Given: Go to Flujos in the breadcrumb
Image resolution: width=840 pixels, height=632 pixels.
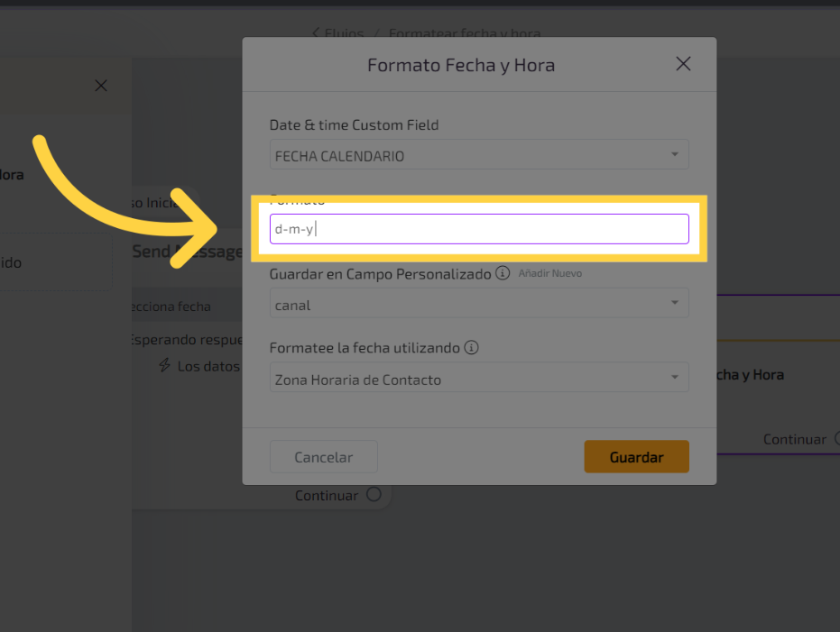Looking at the screenshot, I should pos(344,33).
